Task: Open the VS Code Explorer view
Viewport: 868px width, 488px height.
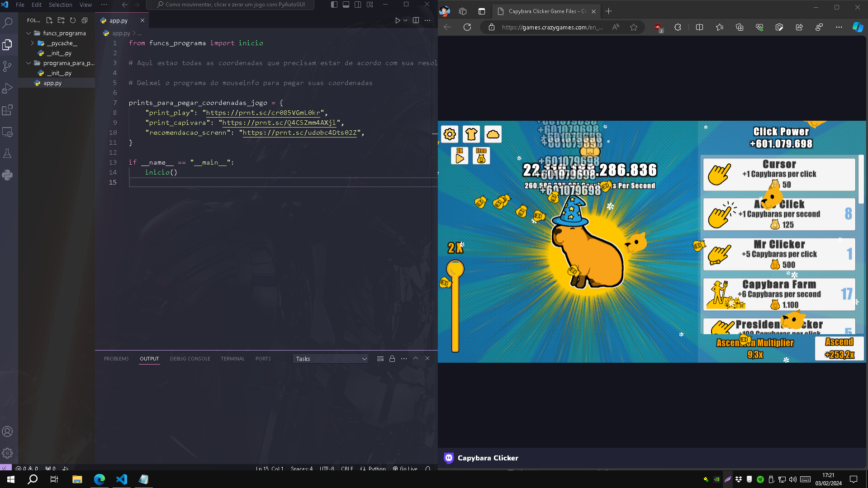Action: (7, 44)
